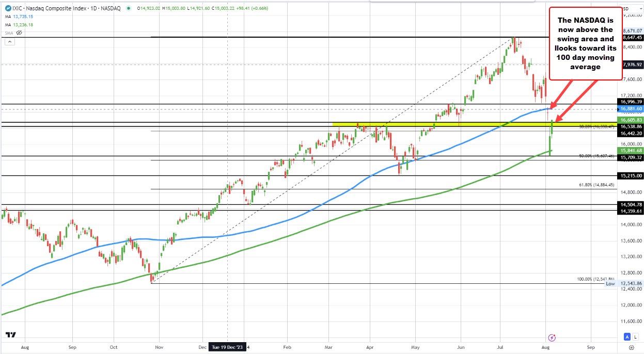Click the 100.00% Fibonacci level text
Image resolution: width=644 pixels, height=354 pixels.
click(595, 279)
